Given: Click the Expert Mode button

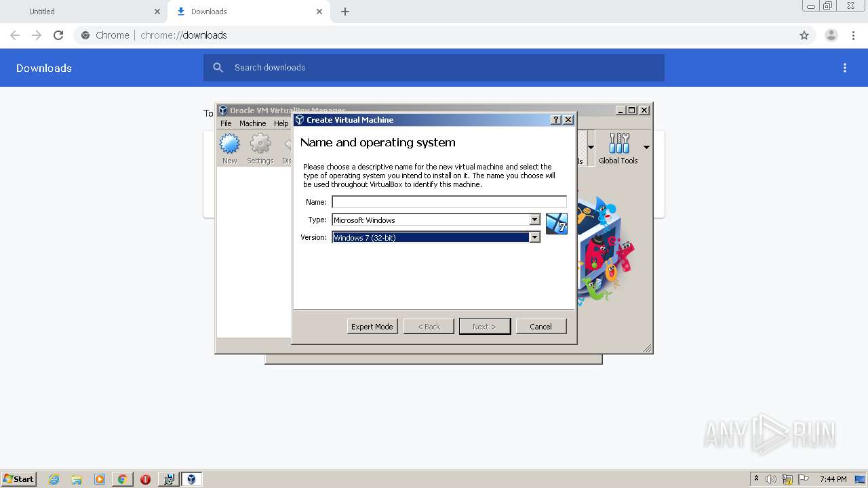Looking at the screenshot, I should pyautogui.click(x=372, y=327).
